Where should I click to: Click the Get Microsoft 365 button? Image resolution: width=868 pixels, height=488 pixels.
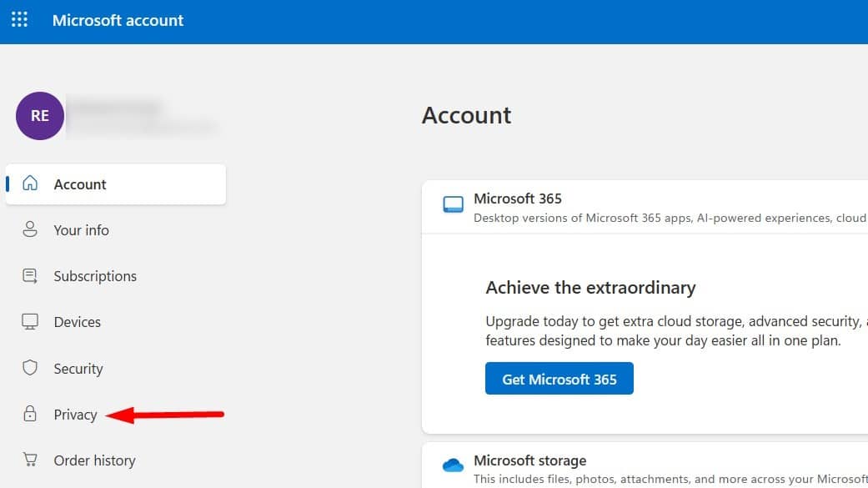click(559, 379)
